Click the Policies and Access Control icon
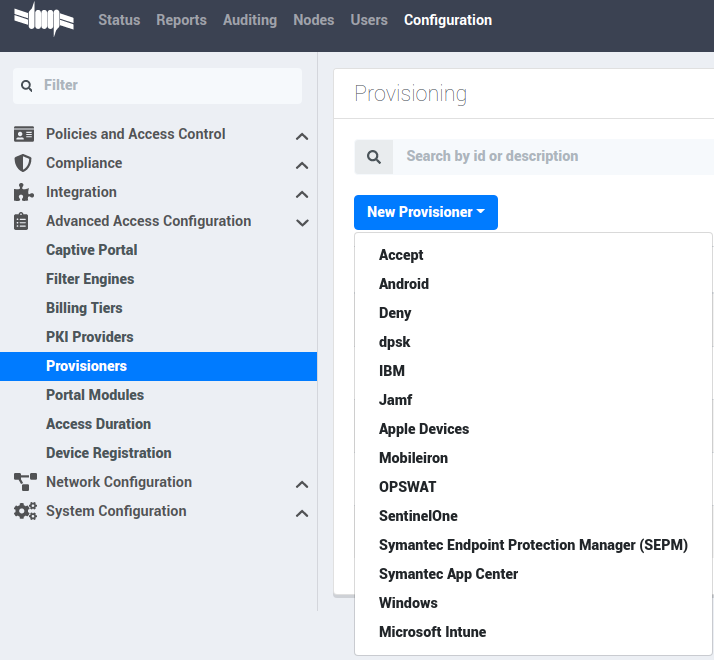Viewport: 714px width, 660px height. click(x=25, y=134)
